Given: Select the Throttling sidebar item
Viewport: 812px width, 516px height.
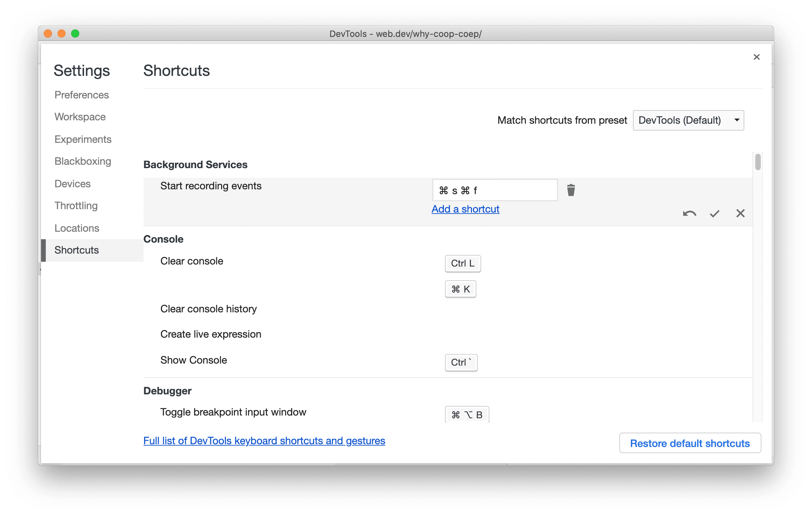Looking at the screenshot, I should pos(75,206).
